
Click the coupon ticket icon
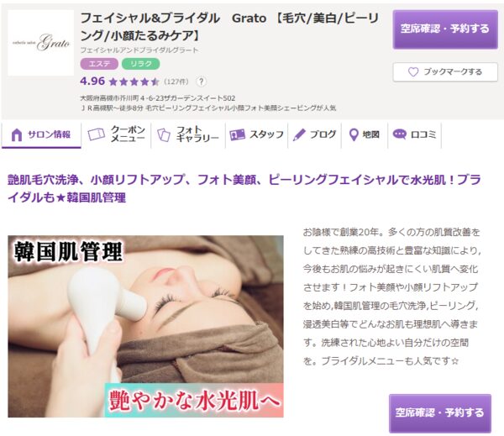click(97, 134)
